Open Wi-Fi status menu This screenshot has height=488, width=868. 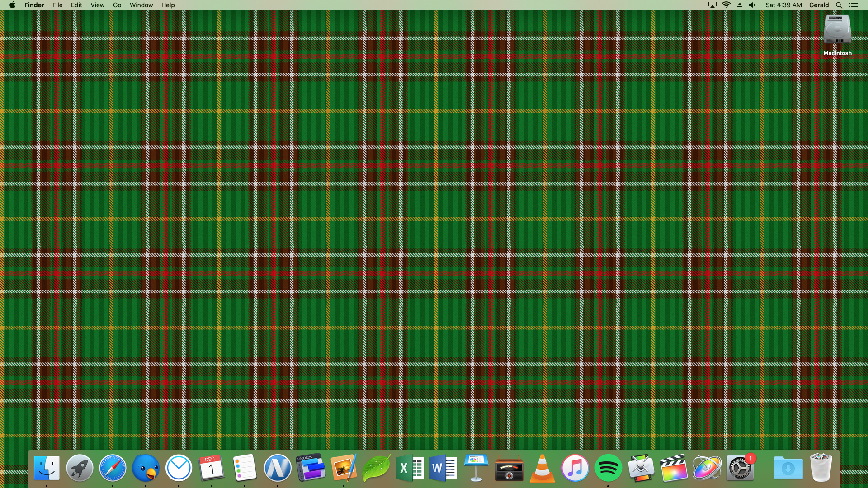726,5
